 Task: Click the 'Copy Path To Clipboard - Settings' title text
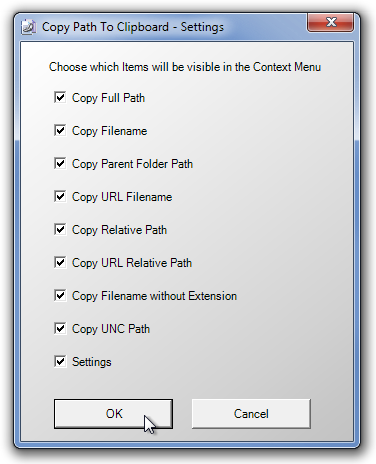[x=133, y=27]
